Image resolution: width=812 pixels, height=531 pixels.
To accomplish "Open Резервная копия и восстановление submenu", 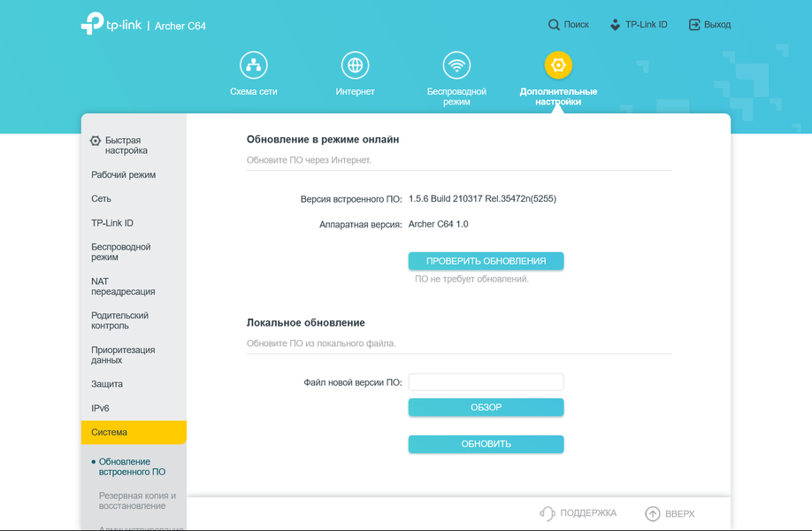I will pos(137,501).
